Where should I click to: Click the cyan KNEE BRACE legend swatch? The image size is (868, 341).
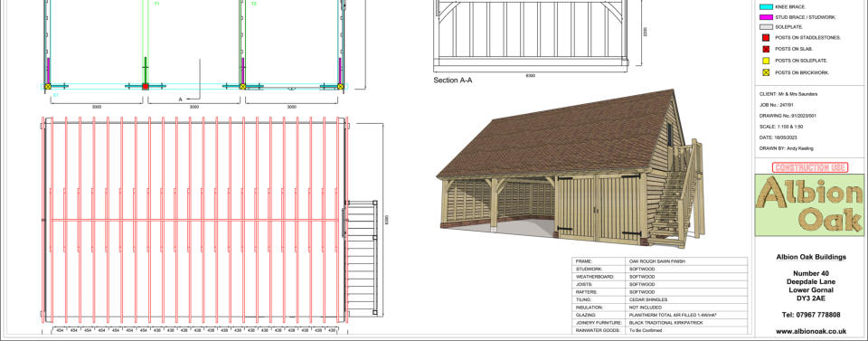click(x=765, y=7)
